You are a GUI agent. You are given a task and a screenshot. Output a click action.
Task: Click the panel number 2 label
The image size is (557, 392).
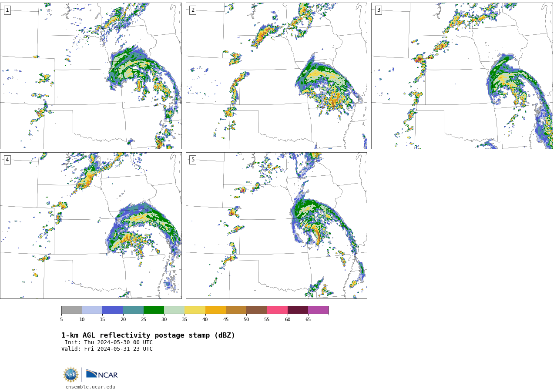point(193,10)
